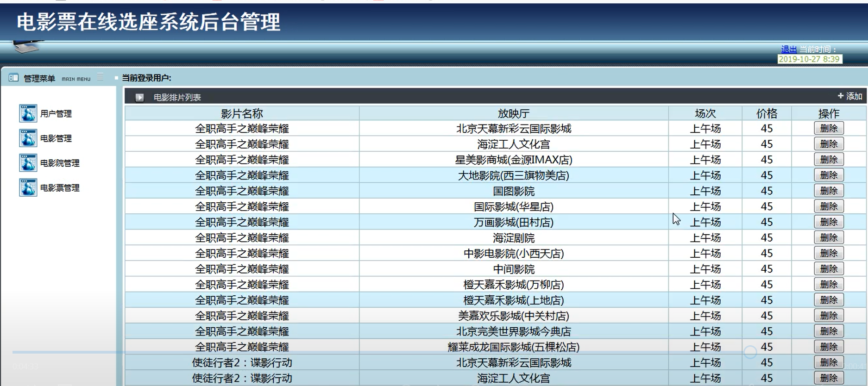This screenshot has width=868, height=386.
Task: Click the 场次 column header
Action: pyautogui.click(x=705, y=113)
